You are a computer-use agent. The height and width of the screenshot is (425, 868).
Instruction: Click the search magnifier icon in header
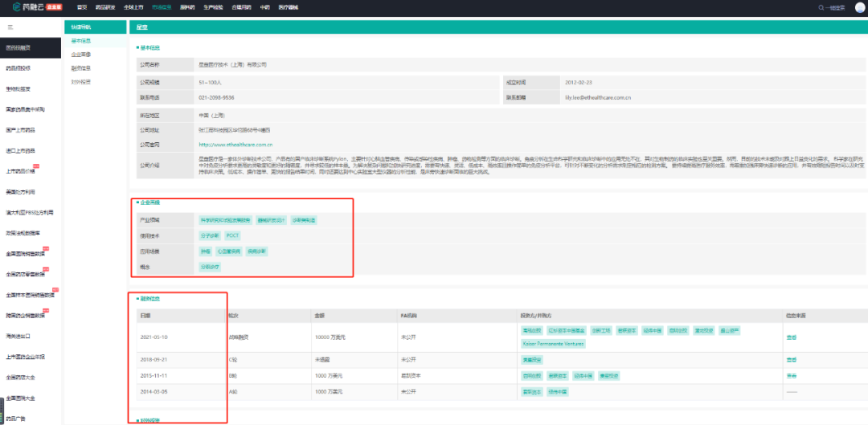point(821,7)
